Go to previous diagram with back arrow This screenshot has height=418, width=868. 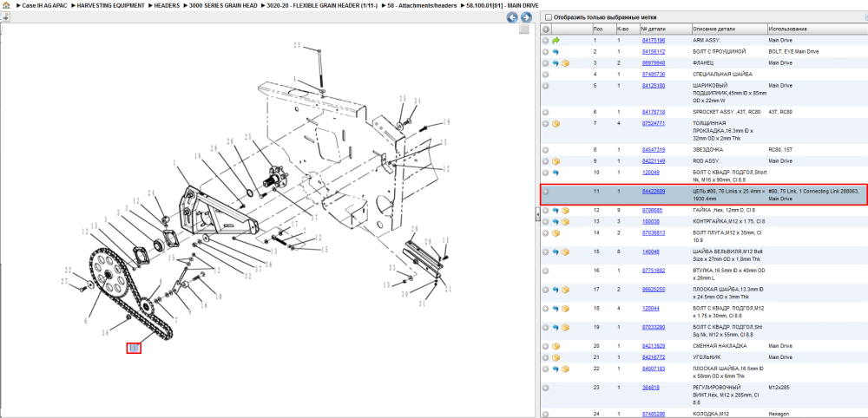point(513,17)
